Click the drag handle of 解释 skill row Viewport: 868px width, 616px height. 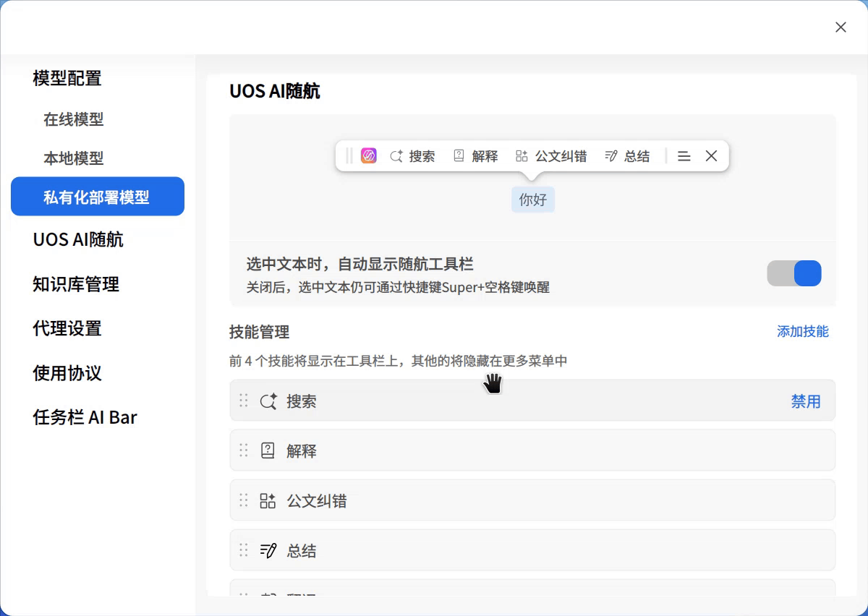244,450
